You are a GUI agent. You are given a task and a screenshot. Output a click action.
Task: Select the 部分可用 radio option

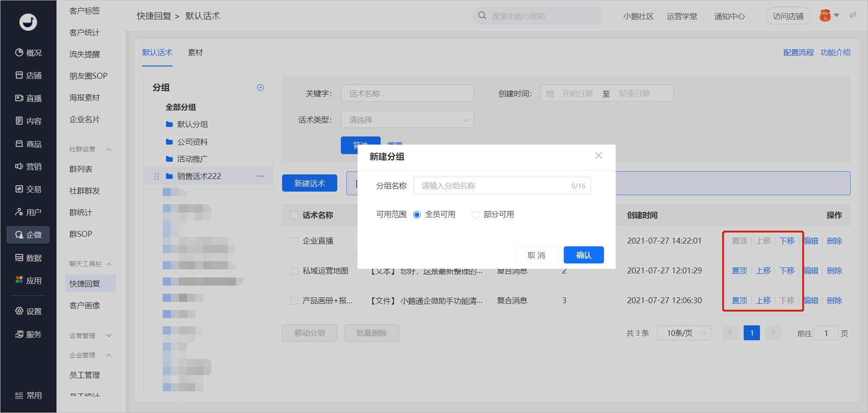pos(475,215)
